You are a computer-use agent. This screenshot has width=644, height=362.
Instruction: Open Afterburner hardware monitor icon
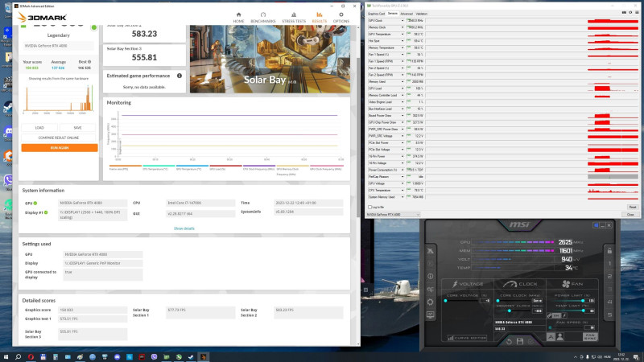pos(430,315)
